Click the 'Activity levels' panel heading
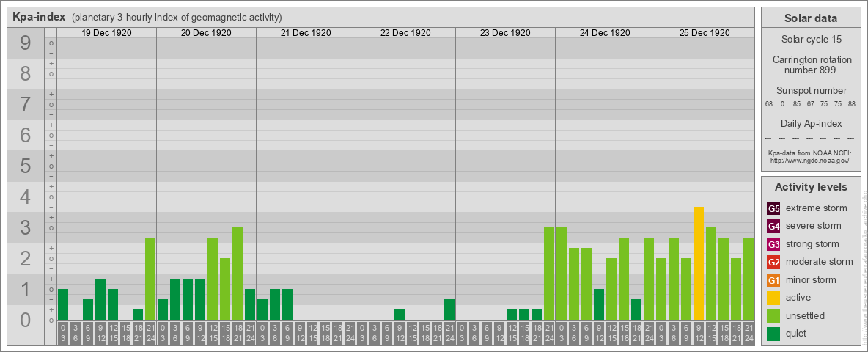868x352 pixels. pyautogui.click(x=811, y=187)
